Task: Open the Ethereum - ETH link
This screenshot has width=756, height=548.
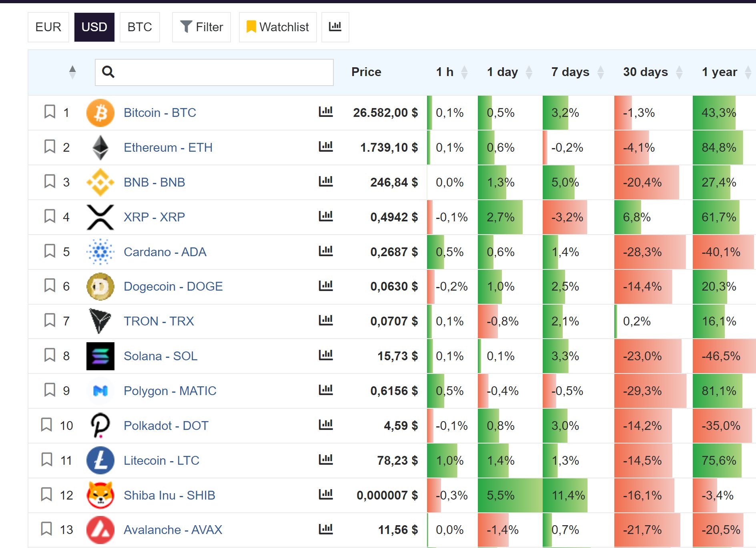Action: (168, 147)
